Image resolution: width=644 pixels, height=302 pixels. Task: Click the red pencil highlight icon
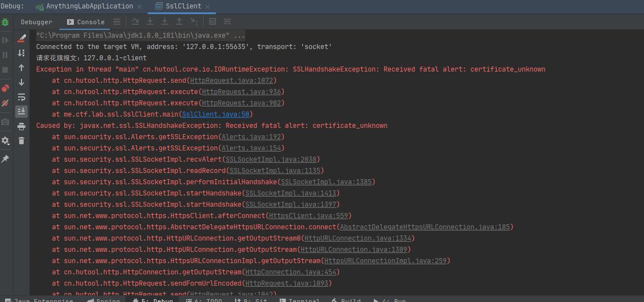[22, 38]
